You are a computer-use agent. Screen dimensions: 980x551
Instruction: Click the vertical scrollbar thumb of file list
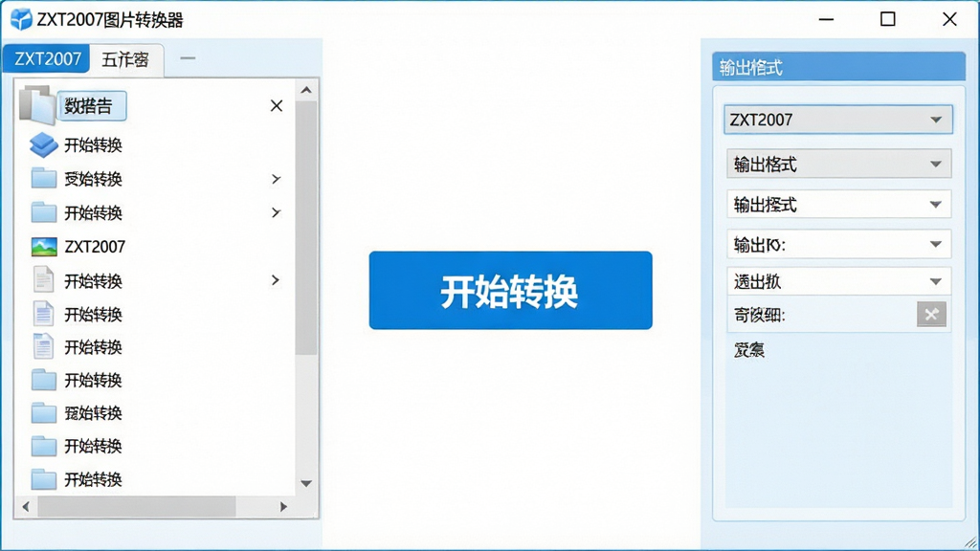pyautogui.click(x=306, y=229)
